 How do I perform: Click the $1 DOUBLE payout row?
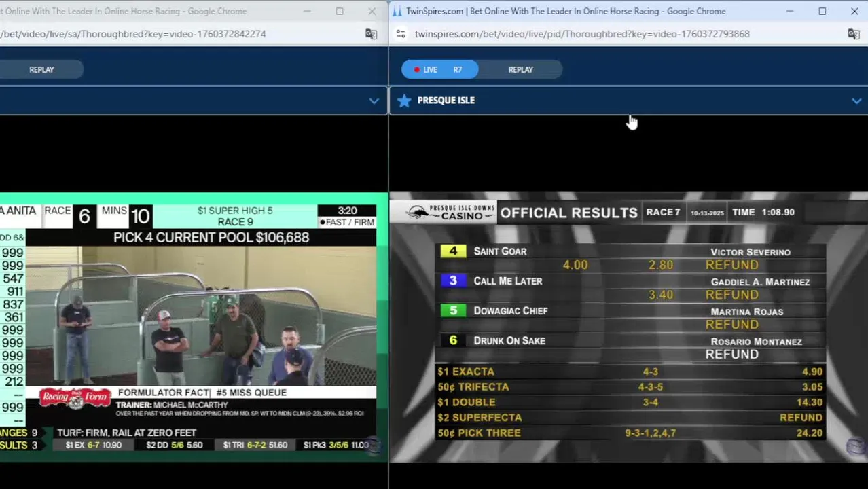coord(630,402)
